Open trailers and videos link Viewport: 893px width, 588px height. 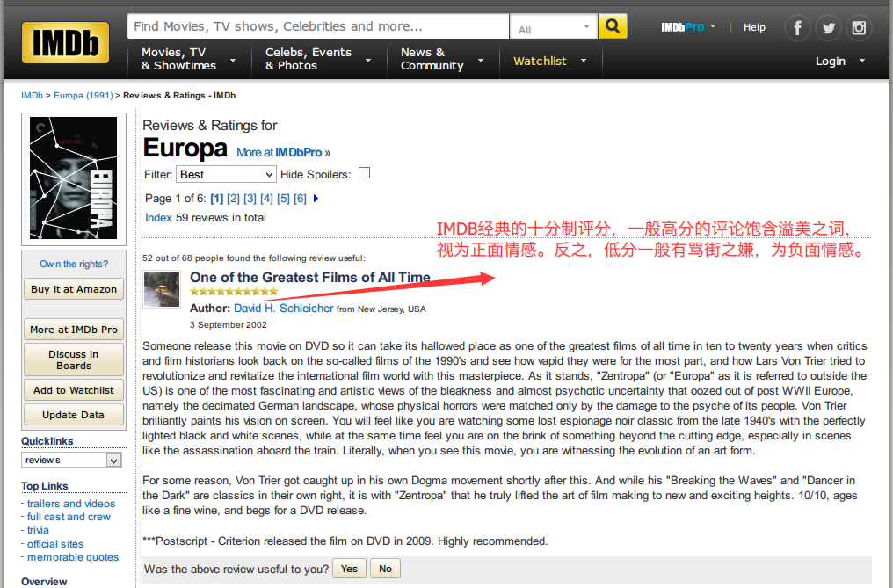click(71, 504)
